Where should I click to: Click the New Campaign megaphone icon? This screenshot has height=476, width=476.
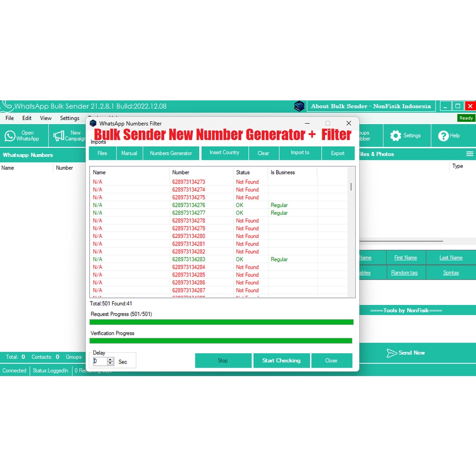[59, 136]
